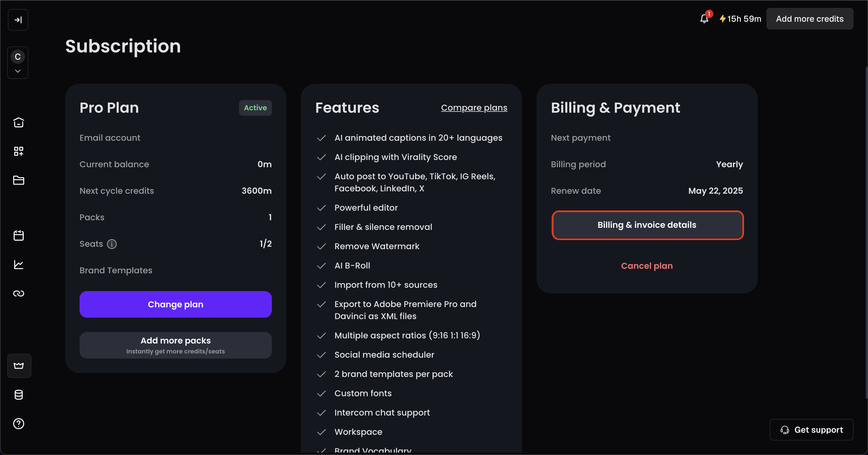Viewport: 868px width, 455px height.
Task: Click the Brand Templates label
Action: click(116, 271)
